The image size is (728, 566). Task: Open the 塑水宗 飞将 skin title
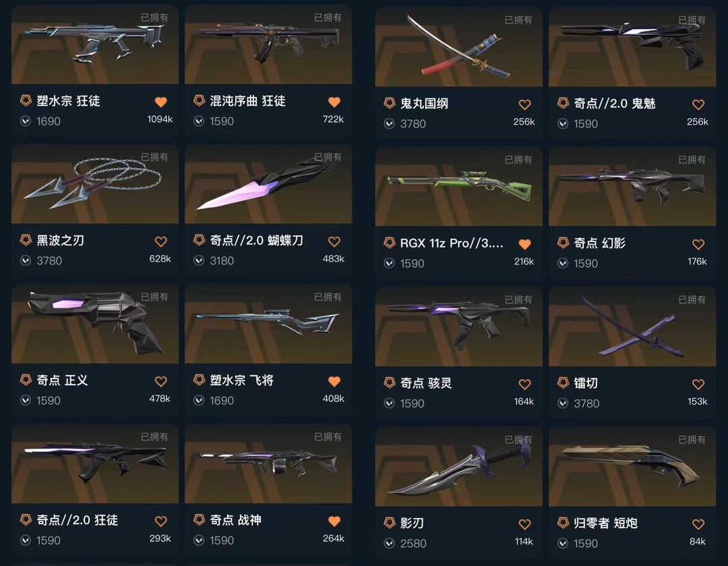(241, 380)
